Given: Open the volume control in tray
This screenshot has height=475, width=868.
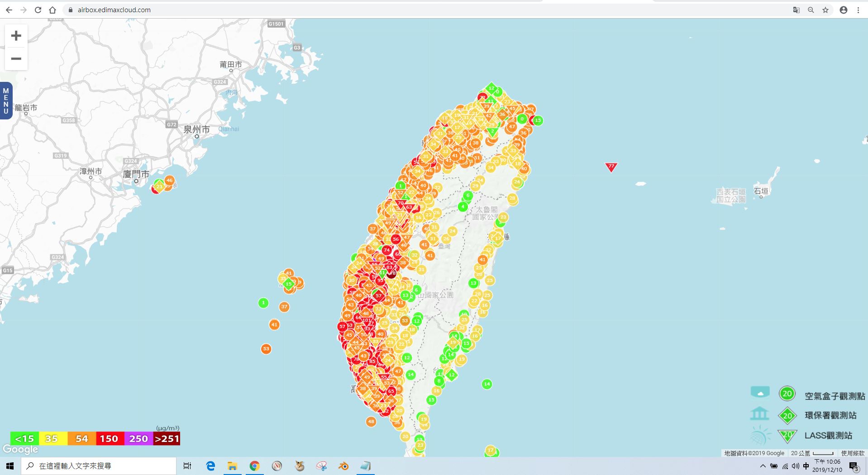Looking at the screenshot, I should 796,466.
